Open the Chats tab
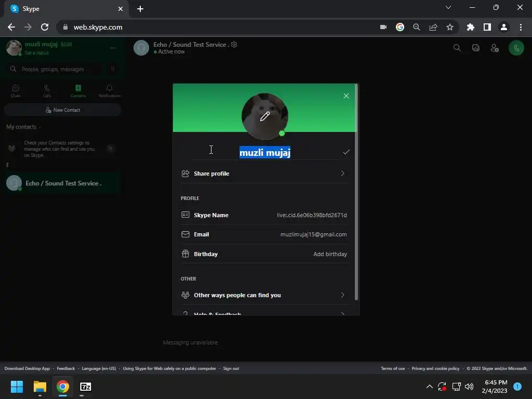 (16, 91)
